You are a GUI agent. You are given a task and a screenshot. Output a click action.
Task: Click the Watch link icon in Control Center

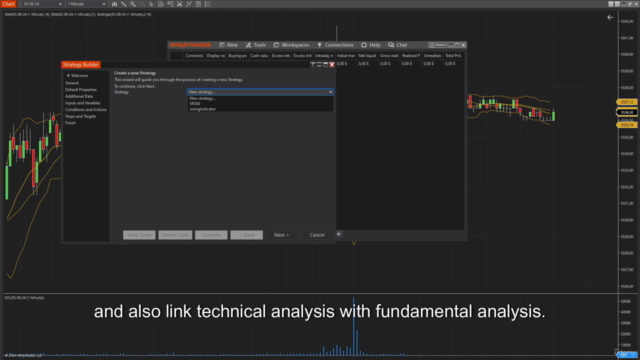(x=438, y=45)
